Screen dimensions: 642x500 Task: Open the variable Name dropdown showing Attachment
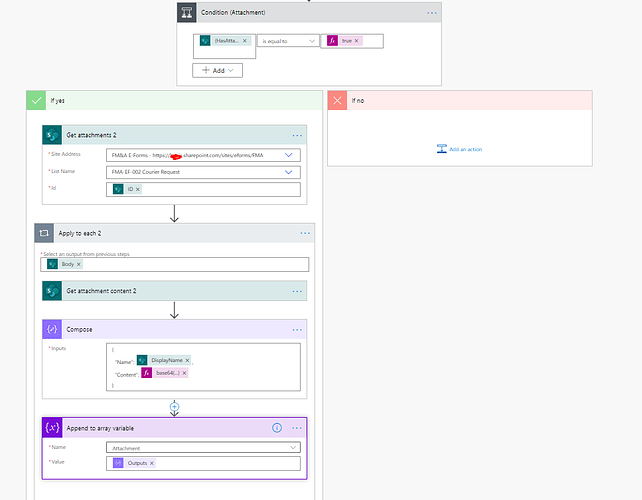(203, 448)
